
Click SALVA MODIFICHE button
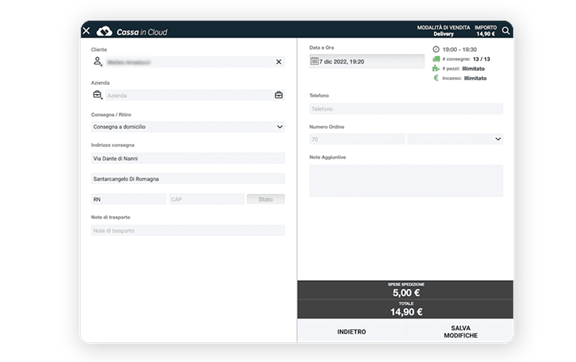(460, 331)
